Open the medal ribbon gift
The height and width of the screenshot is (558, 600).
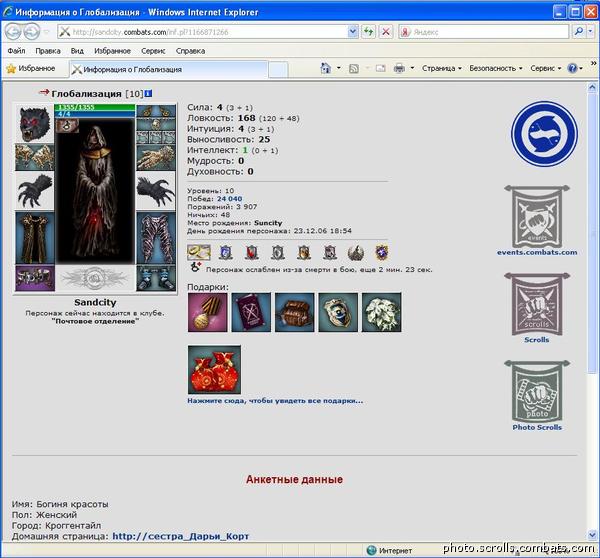tap(207, 313)
